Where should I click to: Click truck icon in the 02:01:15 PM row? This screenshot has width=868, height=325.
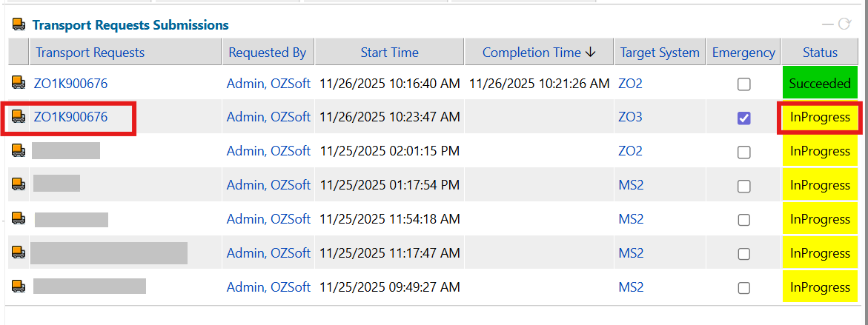(18, 151)
